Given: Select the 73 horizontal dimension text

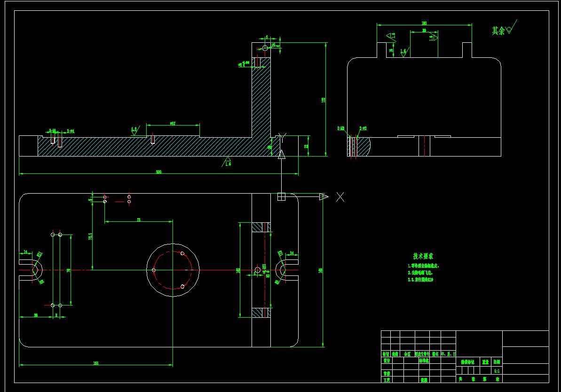Looking at the screenshot, I should (x=139, y=220).
